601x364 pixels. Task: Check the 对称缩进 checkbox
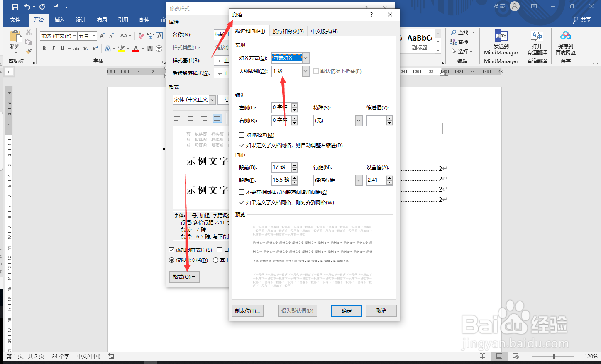point(242,135)
